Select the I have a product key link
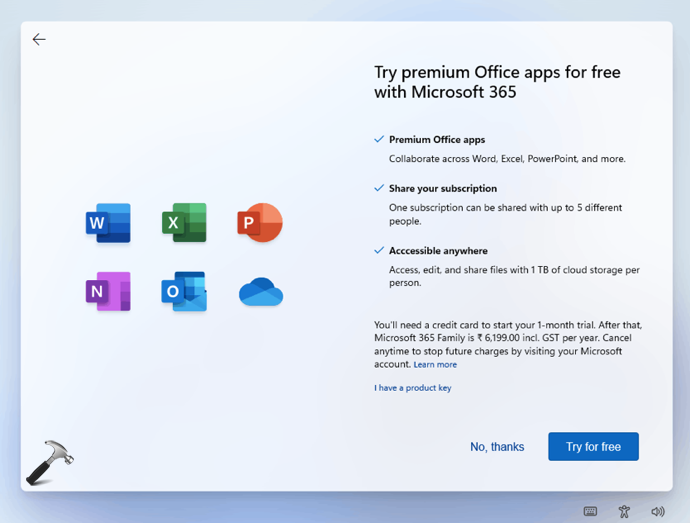 [x=412, y=388]
